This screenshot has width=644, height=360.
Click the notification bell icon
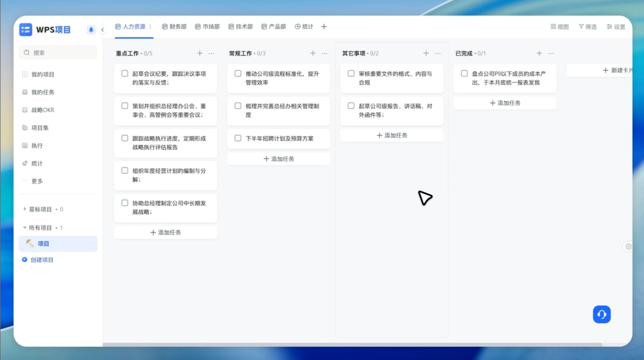pos(91,30)
